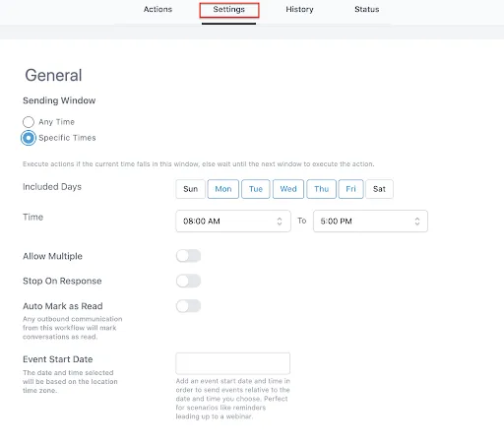This screenshot has width=504, height=446.
Task: Include Saturday in sending days
Action: coord(379,189)
